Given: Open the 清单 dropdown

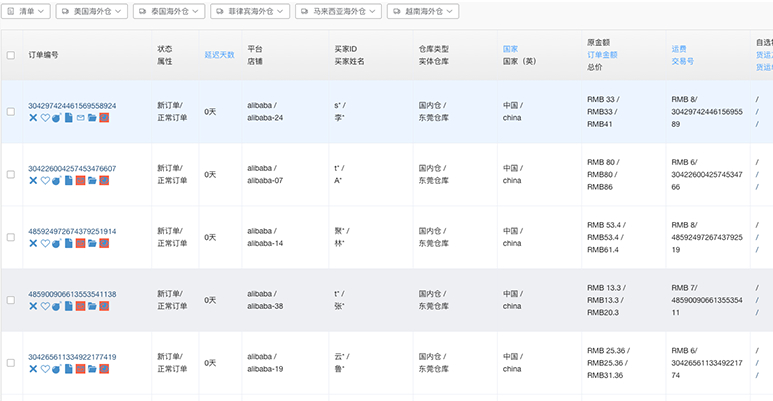Looking at the screenshot, I should (32, 11).
